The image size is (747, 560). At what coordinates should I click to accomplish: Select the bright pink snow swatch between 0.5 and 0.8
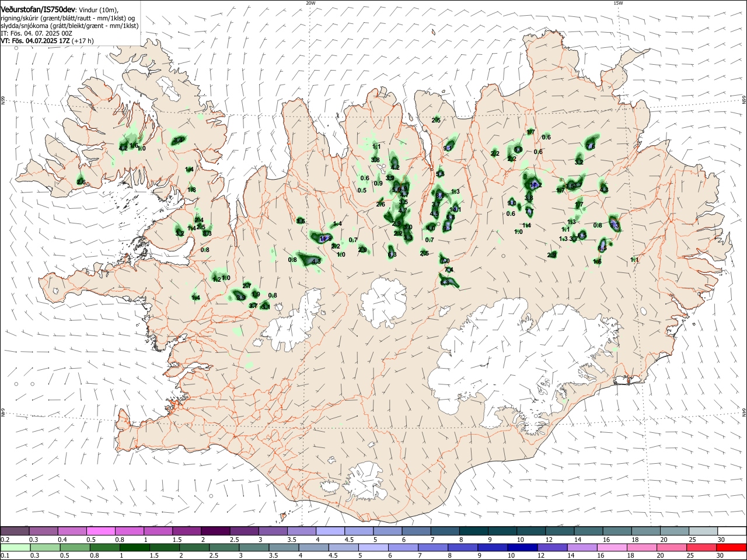coord(100,531)
